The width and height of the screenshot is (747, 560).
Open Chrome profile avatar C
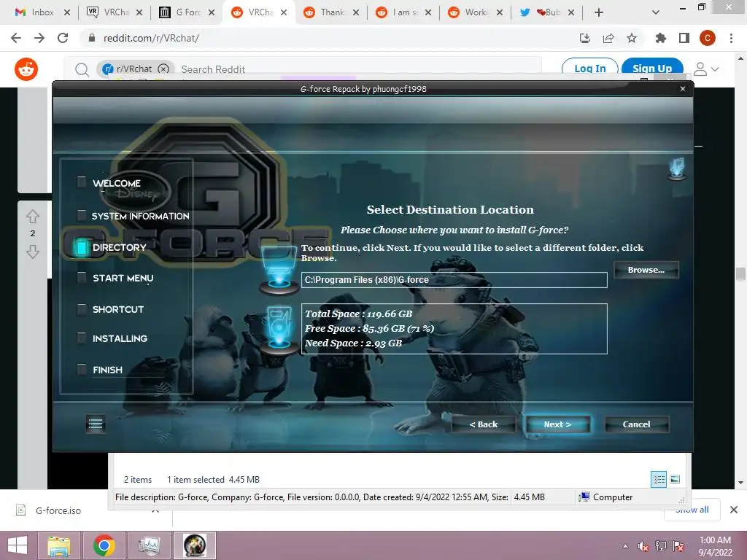(x=708, y=38)
